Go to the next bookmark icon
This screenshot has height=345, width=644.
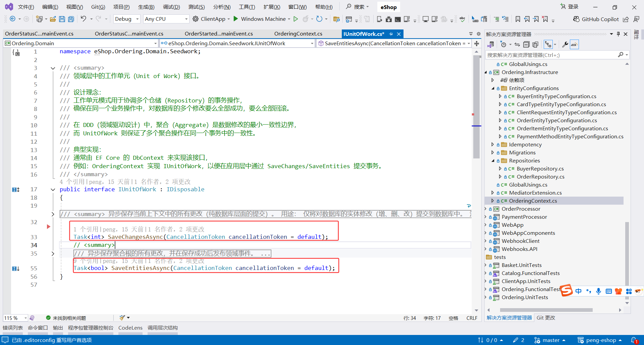(536, 19)
